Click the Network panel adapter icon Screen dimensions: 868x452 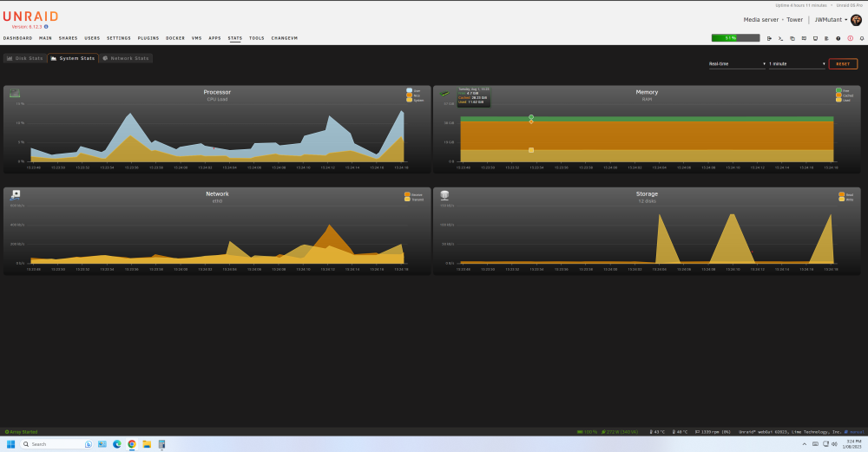[15, 194]
